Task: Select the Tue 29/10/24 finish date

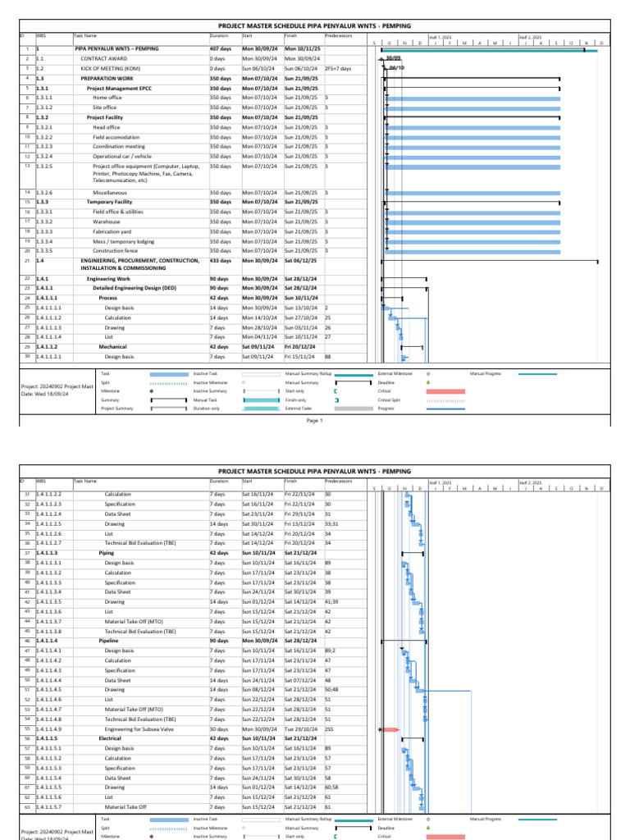Action: (300, 729)
